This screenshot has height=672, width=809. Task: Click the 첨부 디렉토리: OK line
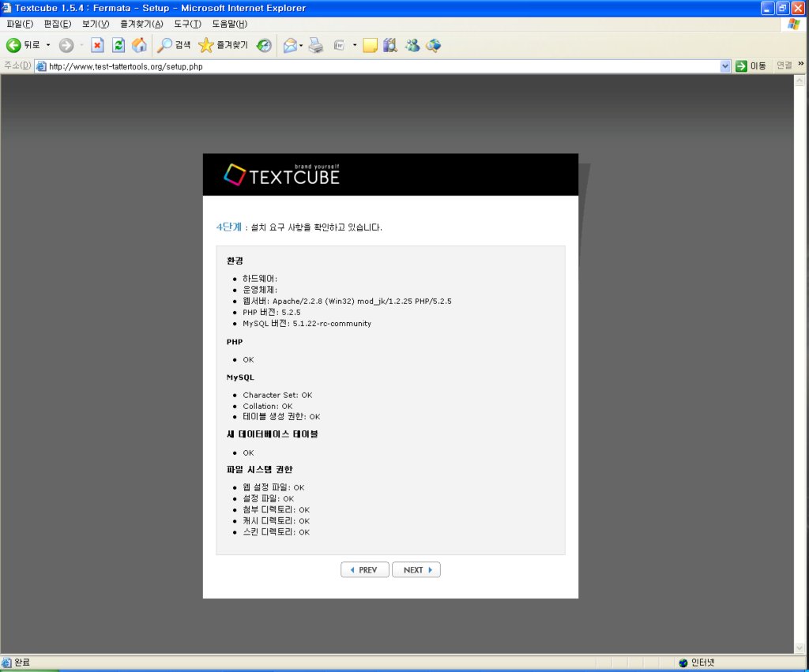277,510
